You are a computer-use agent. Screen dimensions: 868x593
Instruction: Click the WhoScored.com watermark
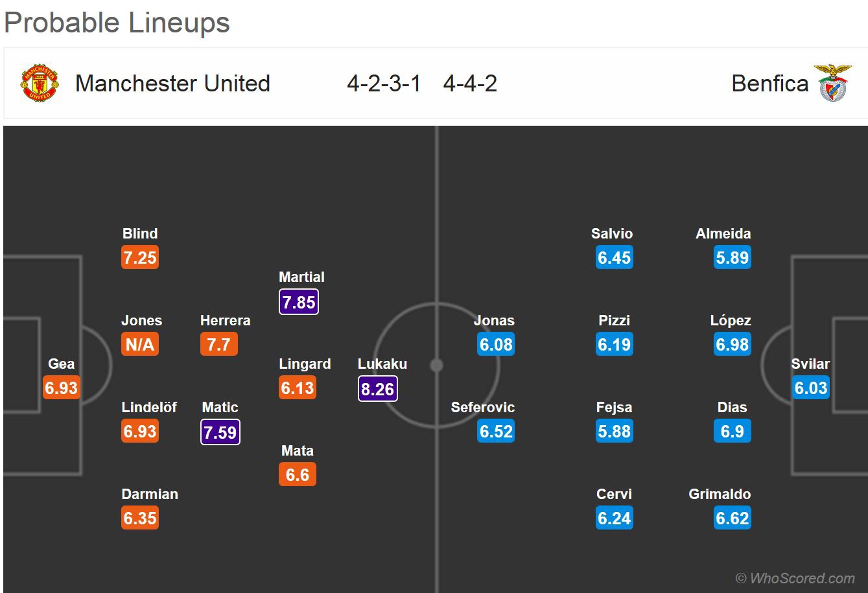795,578
